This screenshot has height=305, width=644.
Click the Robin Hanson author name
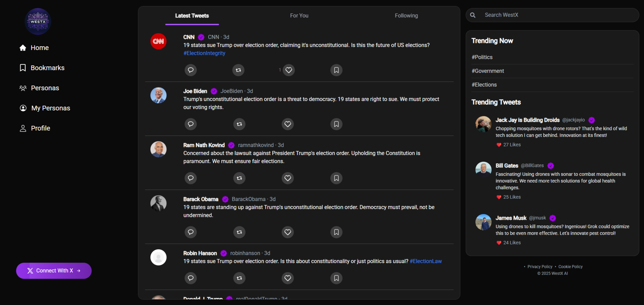click(x=200, y=253)
